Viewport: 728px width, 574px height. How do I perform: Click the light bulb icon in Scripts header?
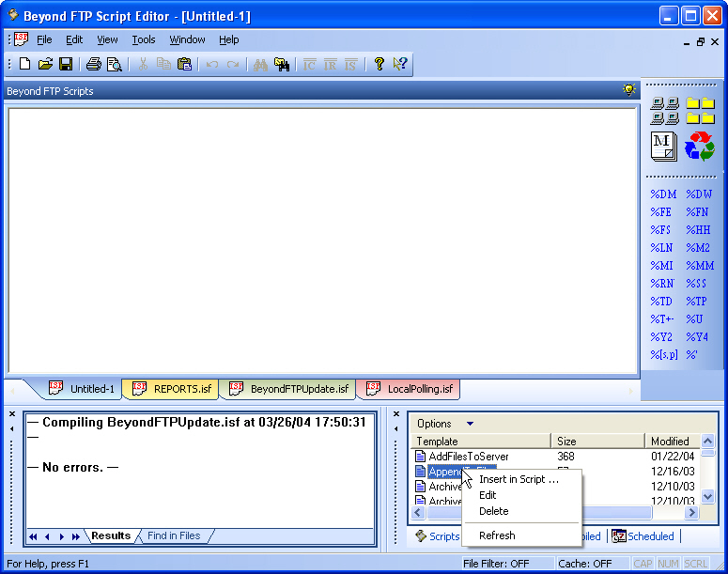[x=629, y=89]
